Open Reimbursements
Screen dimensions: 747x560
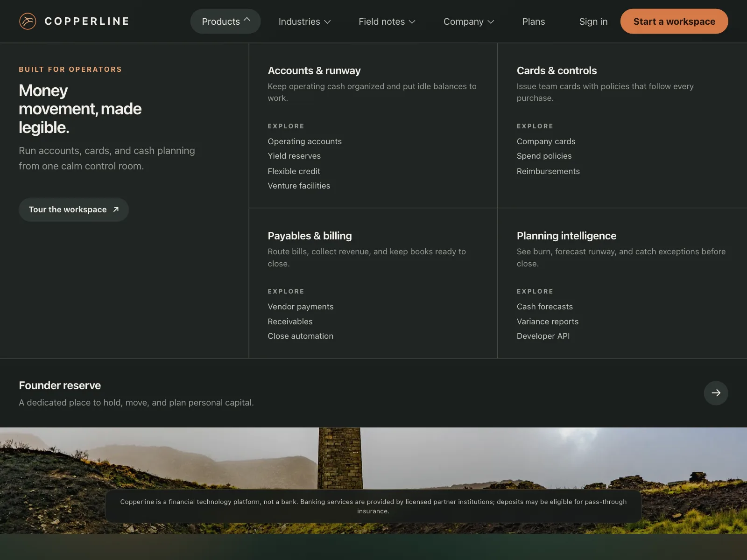pos(548,171)
